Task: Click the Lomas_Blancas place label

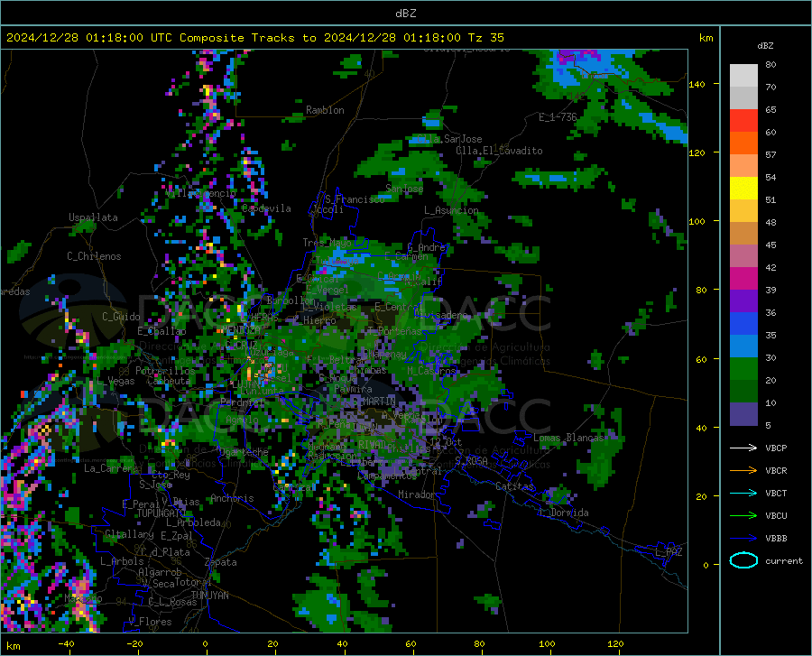Action: click(x=568, y=438)
